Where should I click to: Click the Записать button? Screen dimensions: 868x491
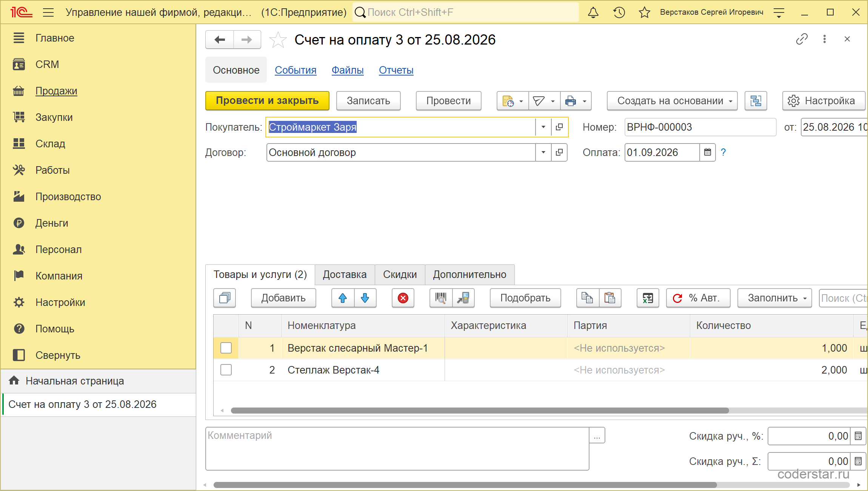pos(368,101)
